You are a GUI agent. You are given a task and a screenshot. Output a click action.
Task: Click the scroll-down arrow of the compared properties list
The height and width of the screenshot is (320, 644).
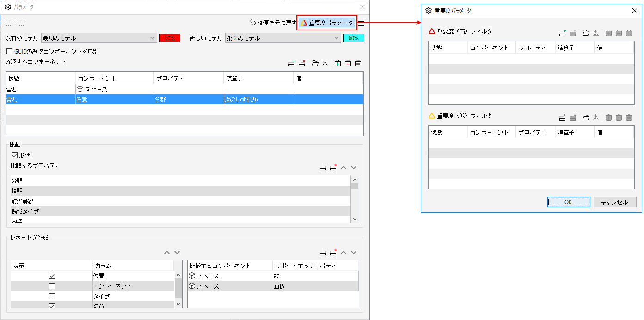point(355,220)
